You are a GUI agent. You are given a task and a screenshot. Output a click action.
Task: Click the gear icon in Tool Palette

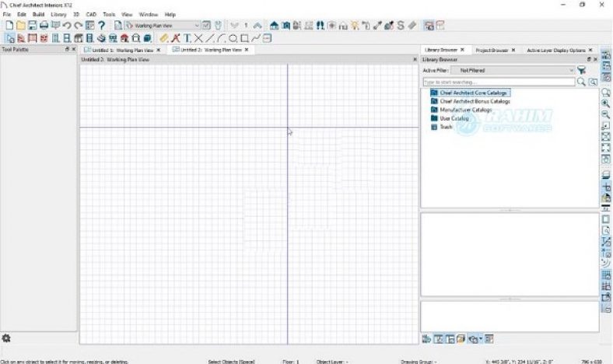click(x=6, y=338)
